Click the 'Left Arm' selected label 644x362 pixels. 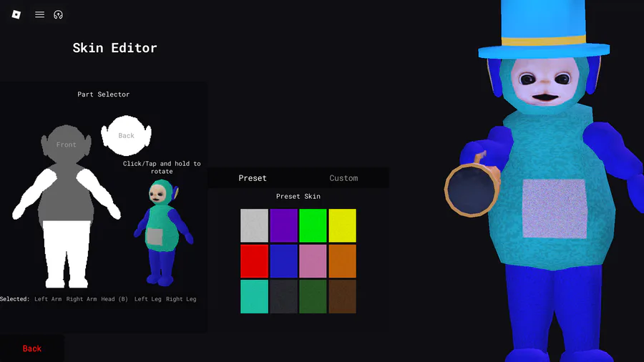click(48, 299)
